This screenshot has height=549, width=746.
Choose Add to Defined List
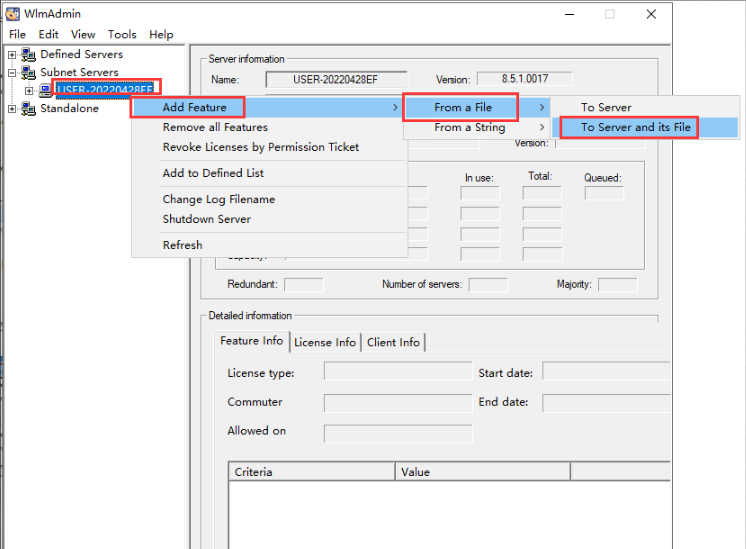(x=213, y=173)
